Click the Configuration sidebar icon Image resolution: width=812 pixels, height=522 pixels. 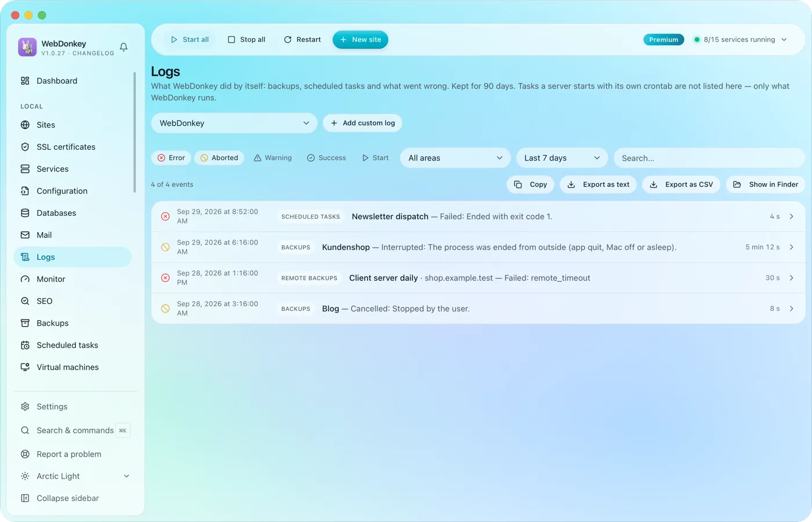pyautogui.click(x=25, y=191)
